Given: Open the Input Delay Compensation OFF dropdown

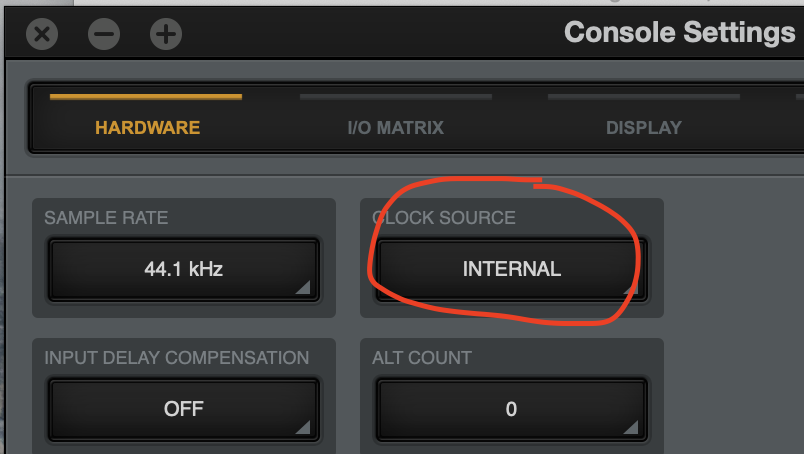Looking at the screenshot, I should point(183,409).
